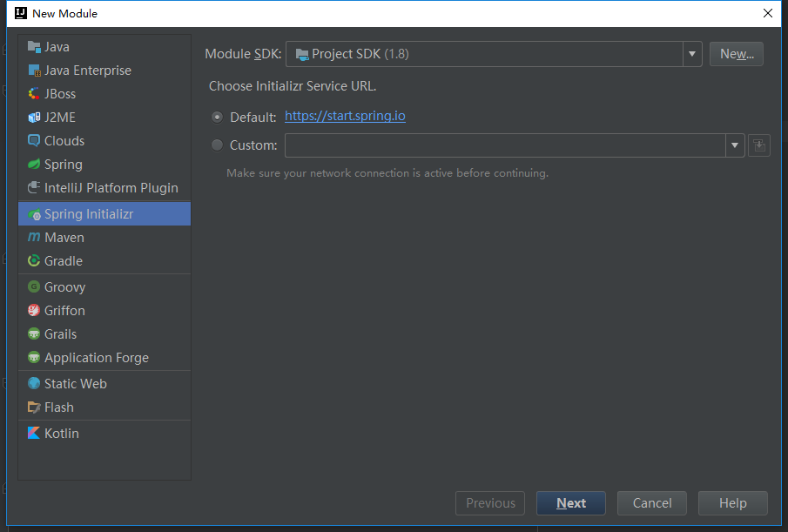788x532 pixels.
Task: Open the Module SDK dropdown arrow
Action: pyautogui.click(x=692, y=54)
